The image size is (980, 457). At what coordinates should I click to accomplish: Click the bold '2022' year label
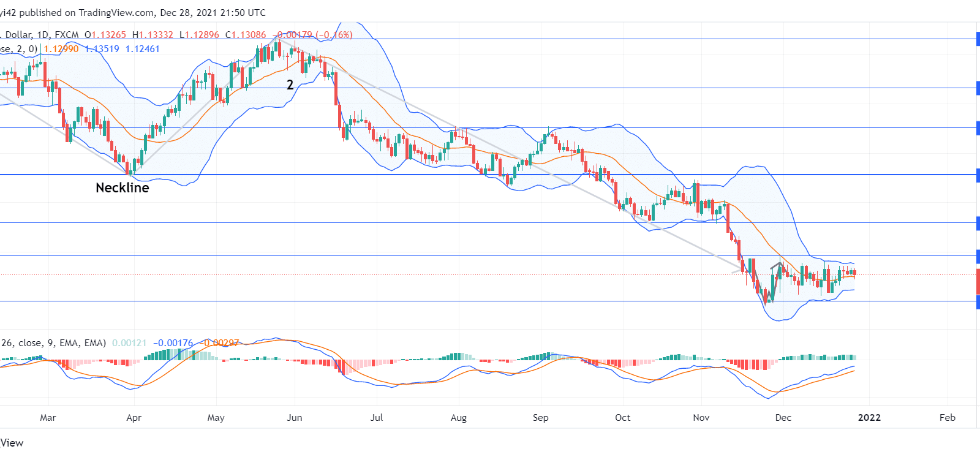pos(870,418)
